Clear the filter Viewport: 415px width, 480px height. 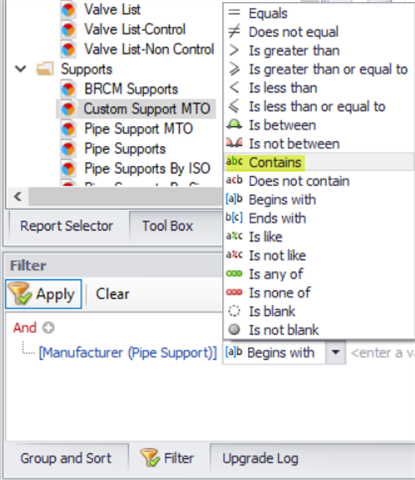112,294
